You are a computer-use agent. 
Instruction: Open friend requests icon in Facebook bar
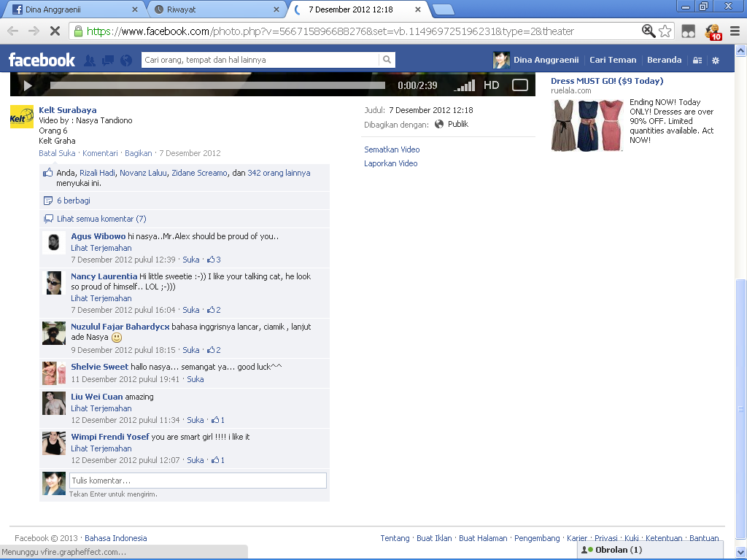coord(90,61)
